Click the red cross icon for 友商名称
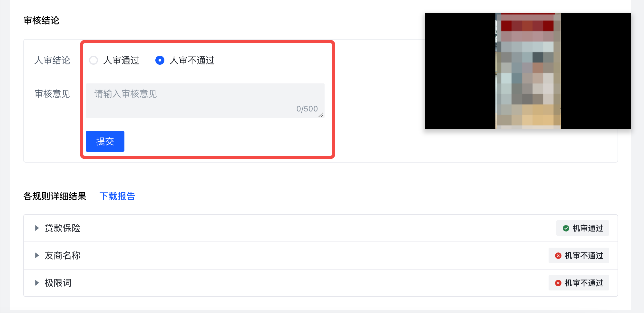The height and width of the screenshot is (313, 644). click(x=558, y=256)
